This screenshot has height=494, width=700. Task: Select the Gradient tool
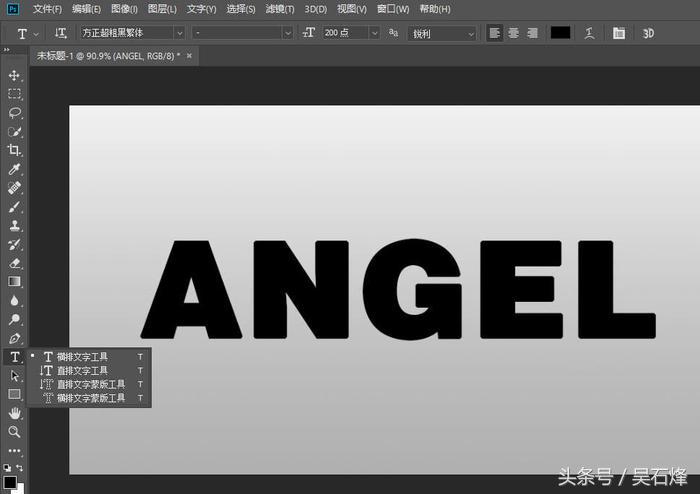[14, 282]
